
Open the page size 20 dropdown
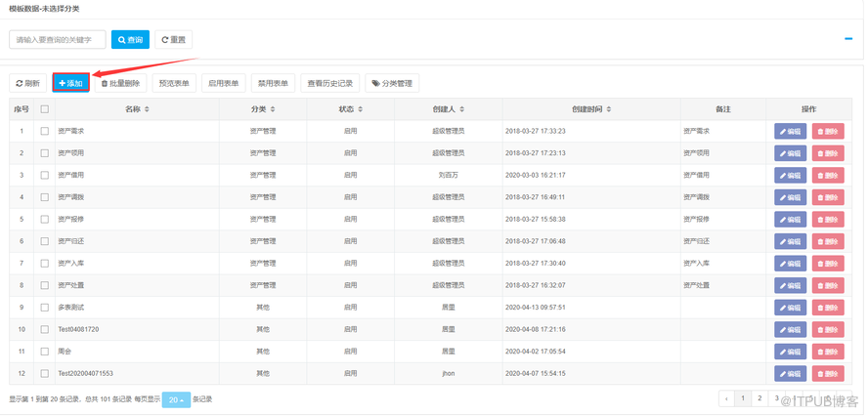(177, 399)
